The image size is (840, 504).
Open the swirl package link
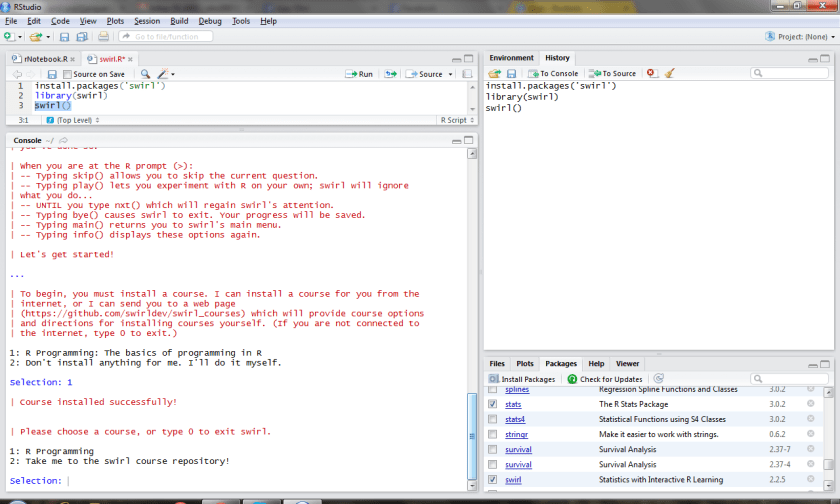click(513, 479)
